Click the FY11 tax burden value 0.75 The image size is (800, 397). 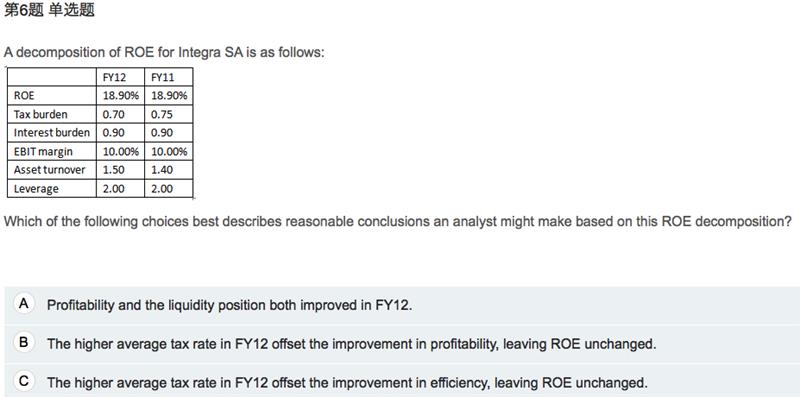pos(162,114)
